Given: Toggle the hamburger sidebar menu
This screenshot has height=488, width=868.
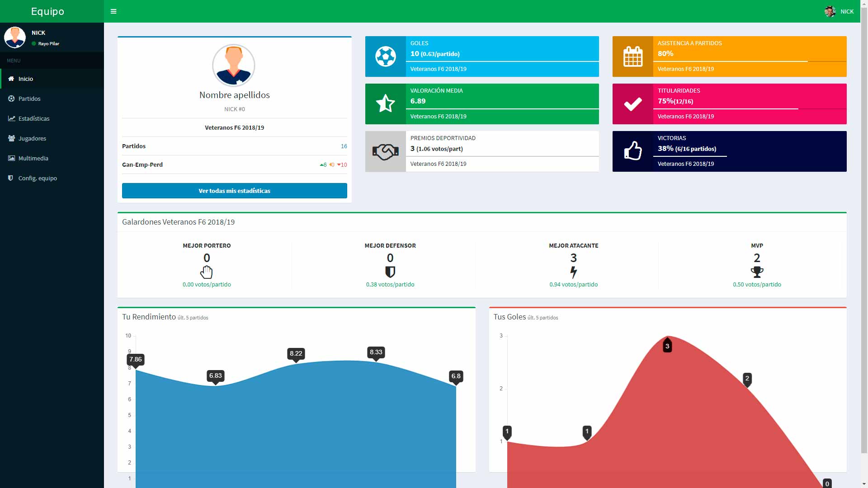Looking at the screenshot, I should pos(113,11).
